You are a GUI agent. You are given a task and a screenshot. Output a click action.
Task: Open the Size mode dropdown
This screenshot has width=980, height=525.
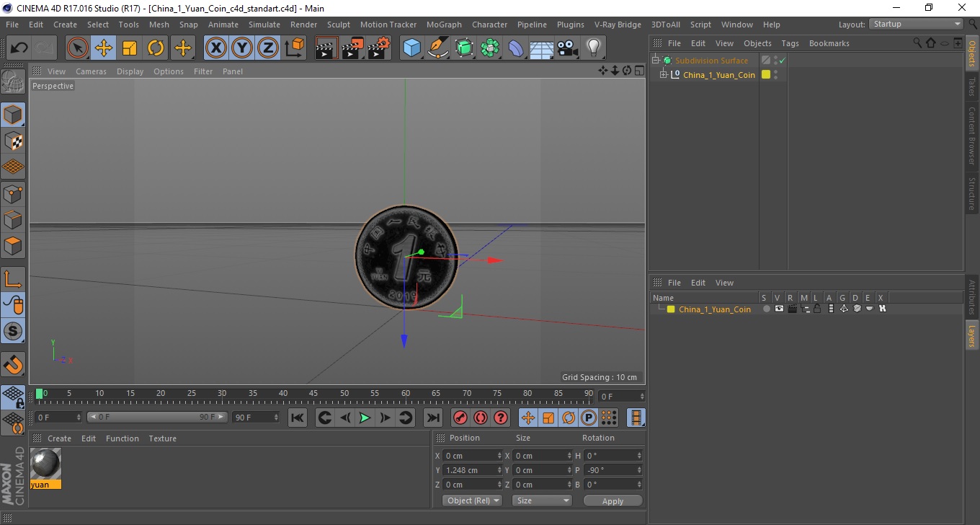pyautogui.click(x=542, y=500)
